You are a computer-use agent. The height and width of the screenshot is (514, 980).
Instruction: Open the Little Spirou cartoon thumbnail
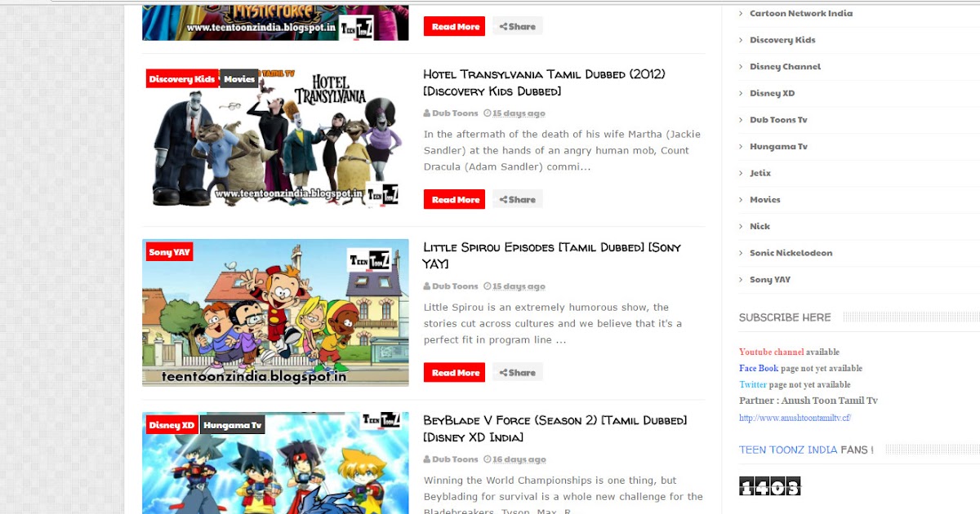point(275,312)
